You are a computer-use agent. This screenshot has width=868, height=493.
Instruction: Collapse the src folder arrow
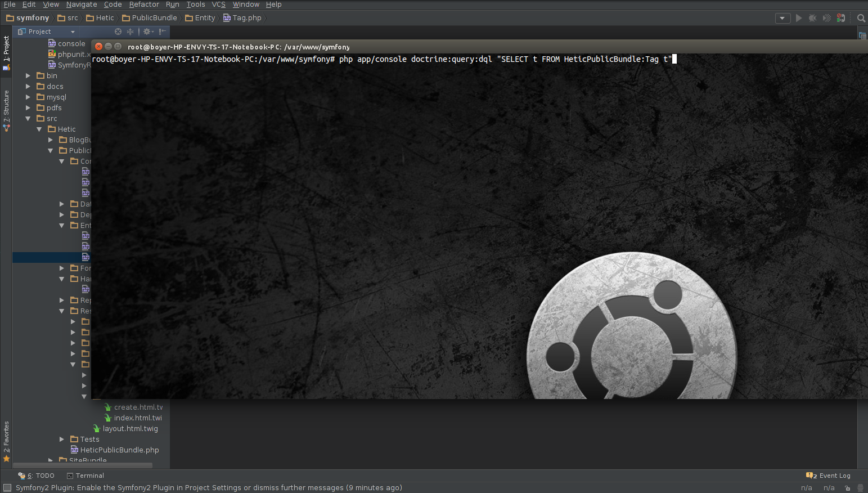[28, 118]
